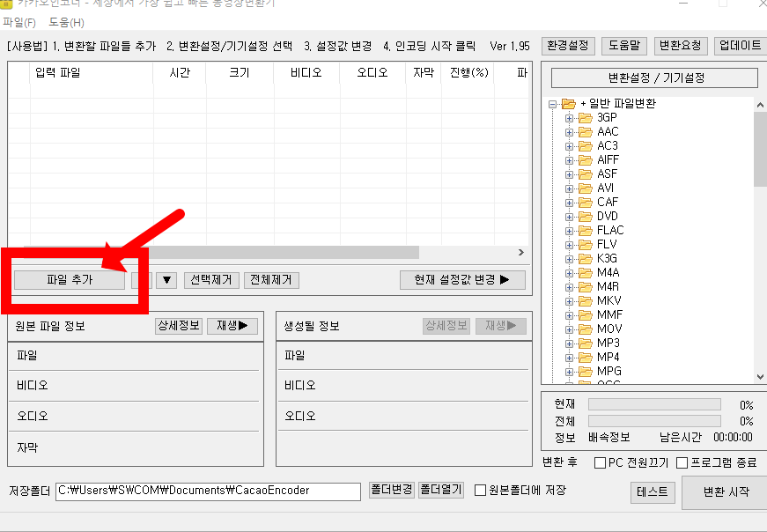This screenshot has height=532, width=767.
Task: Expand the AAC tree node
Action: [x=567, y=131]
